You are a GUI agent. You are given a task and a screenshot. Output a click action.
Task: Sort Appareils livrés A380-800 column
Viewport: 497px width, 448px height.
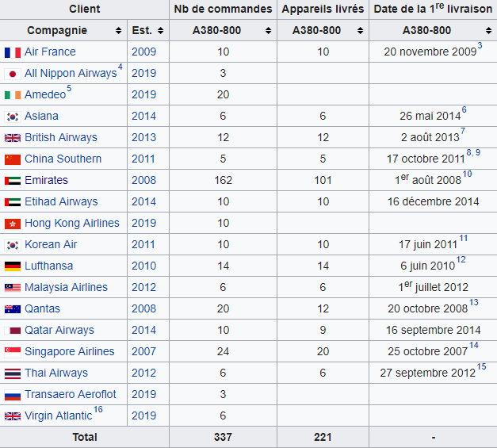point(360,30)
